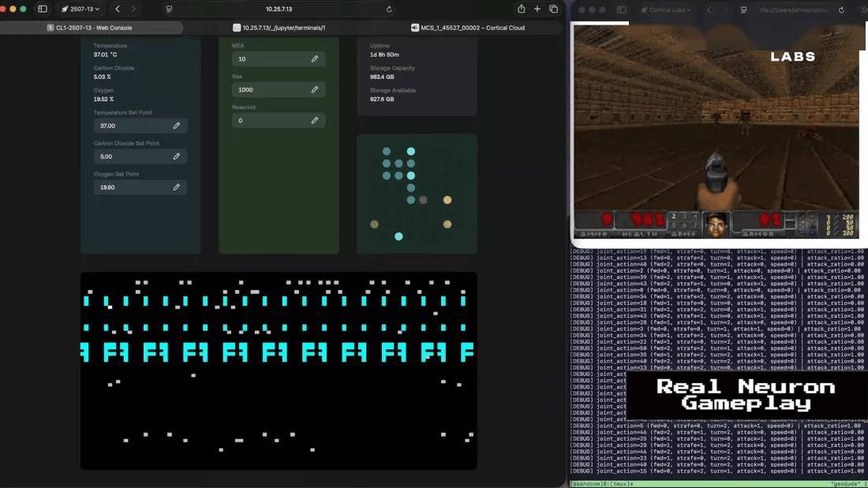
Task: Click the 10.25.7.13 address bar
Action: (x=279, y=9)
